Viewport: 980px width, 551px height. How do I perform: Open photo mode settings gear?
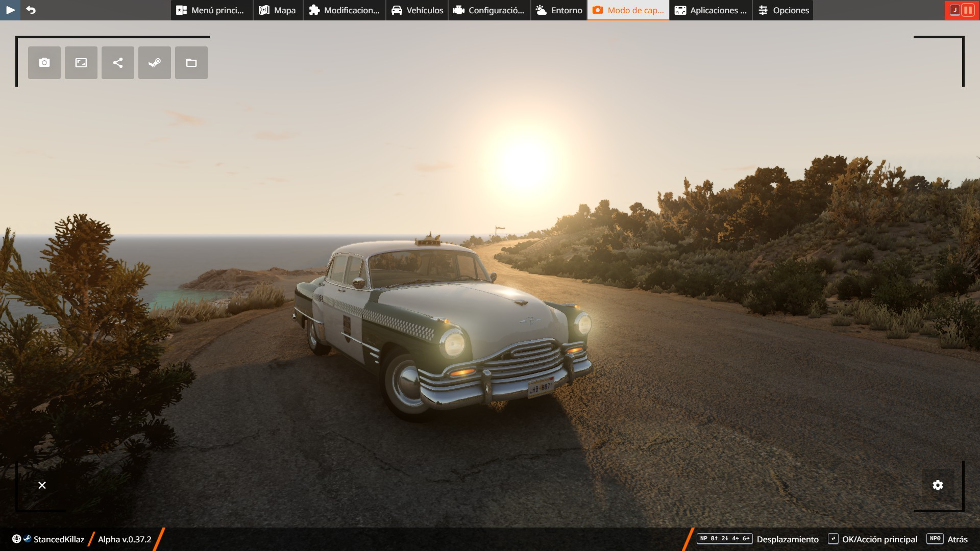(938, 485)
